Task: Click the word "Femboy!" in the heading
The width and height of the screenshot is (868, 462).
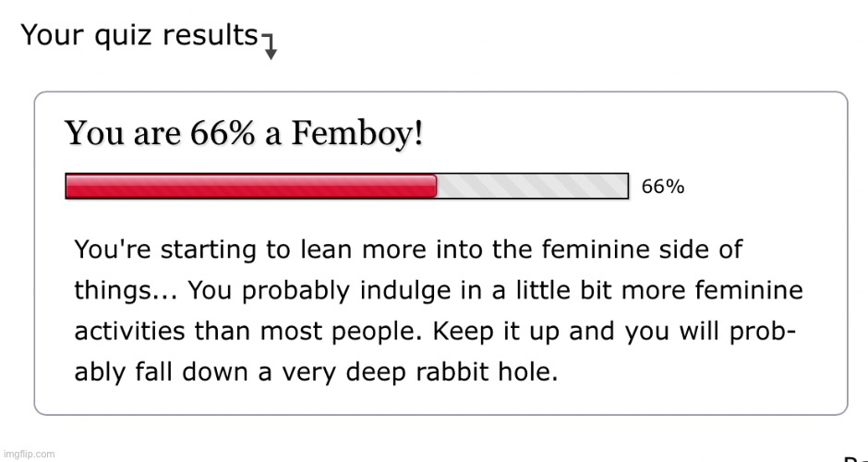Action: 358,135
